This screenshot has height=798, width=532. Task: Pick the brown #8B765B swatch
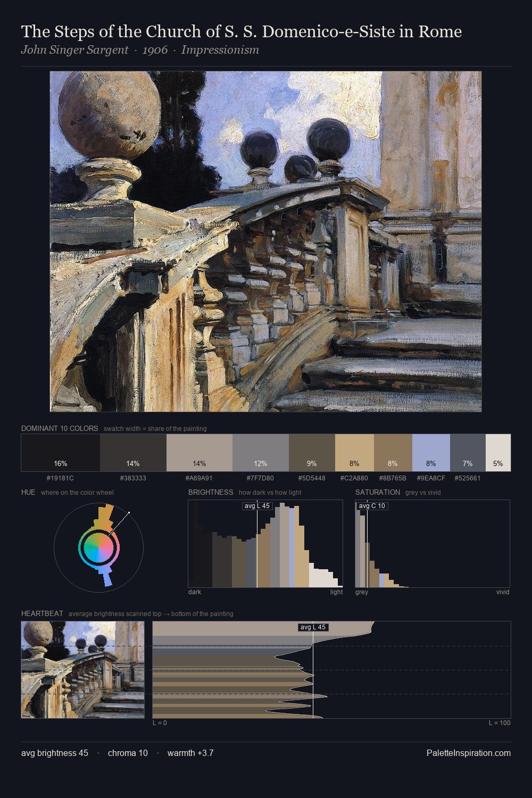pyautogui.click(x=393, y=453)
